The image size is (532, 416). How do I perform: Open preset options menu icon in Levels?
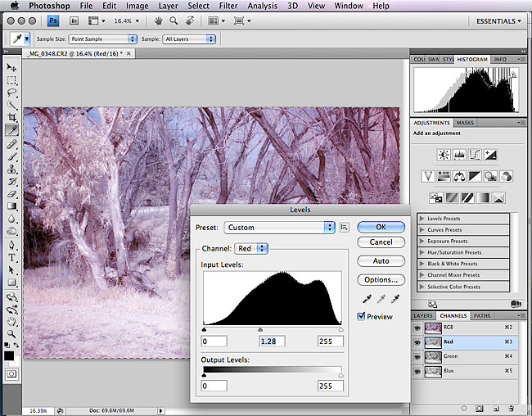pyautogui.click(x=345, y=228)
